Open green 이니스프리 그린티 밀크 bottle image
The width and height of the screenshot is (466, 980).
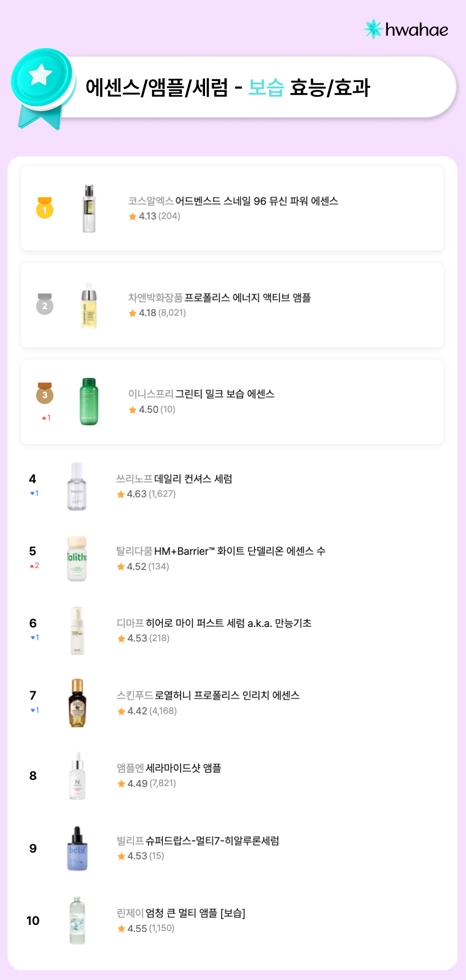[x=89, y=402]
